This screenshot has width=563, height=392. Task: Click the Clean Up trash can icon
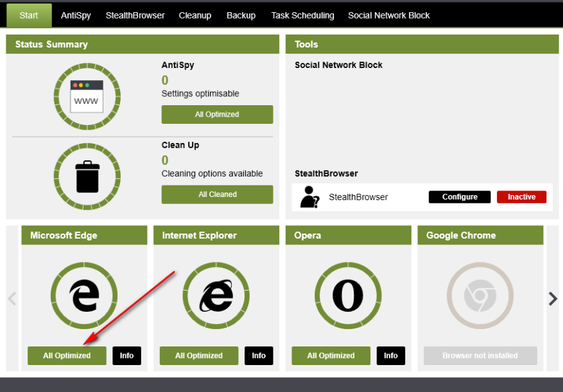click(x=87, y=176)
